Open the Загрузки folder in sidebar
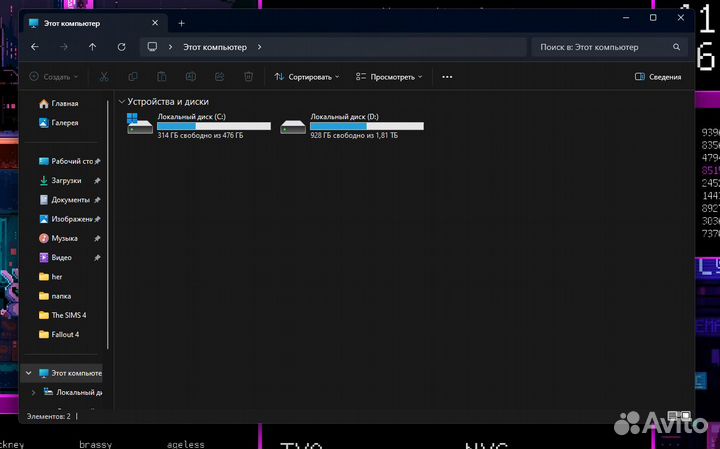720x449 pixels. [66, 181]
